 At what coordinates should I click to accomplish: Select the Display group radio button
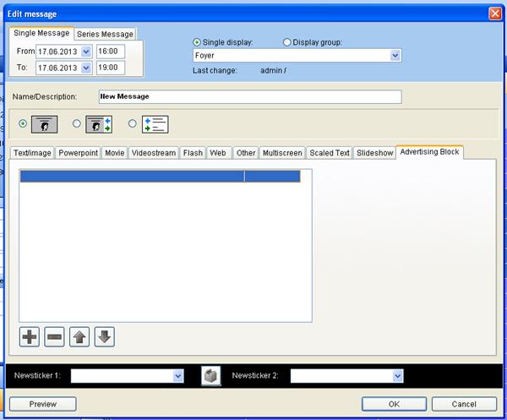pyautogui.click(x=287, y=42)
